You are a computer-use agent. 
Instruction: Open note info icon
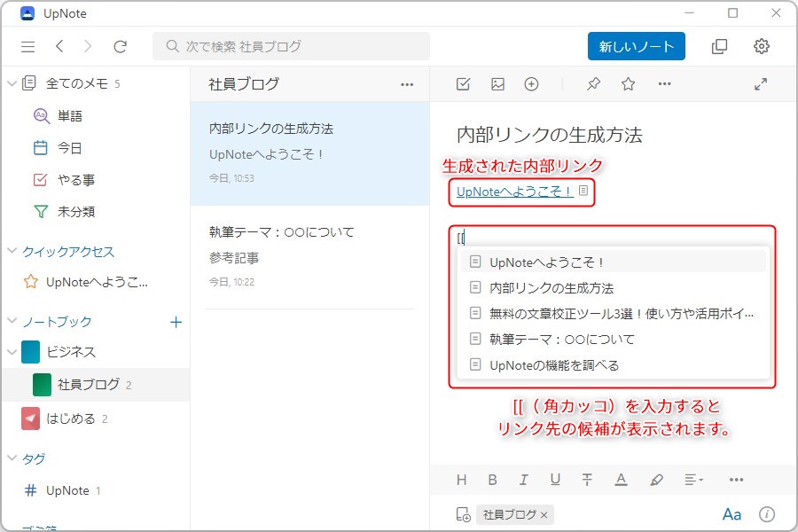[x=767, y=514]
